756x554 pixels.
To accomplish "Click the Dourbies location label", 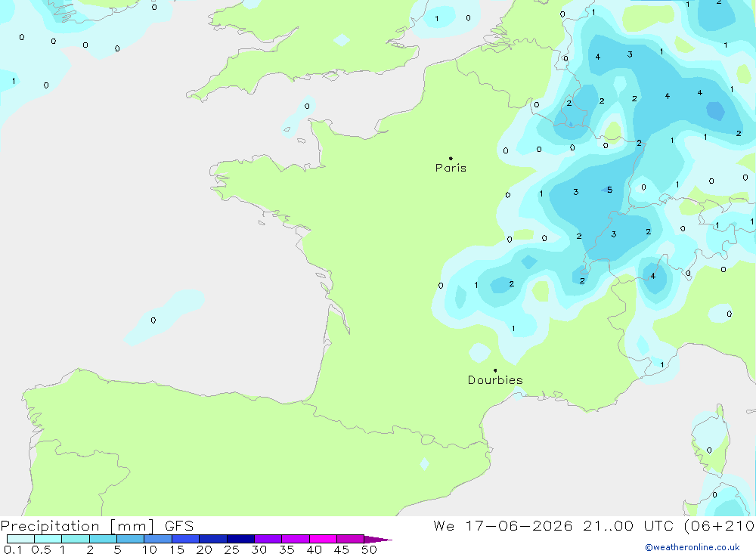I will 495,380.
